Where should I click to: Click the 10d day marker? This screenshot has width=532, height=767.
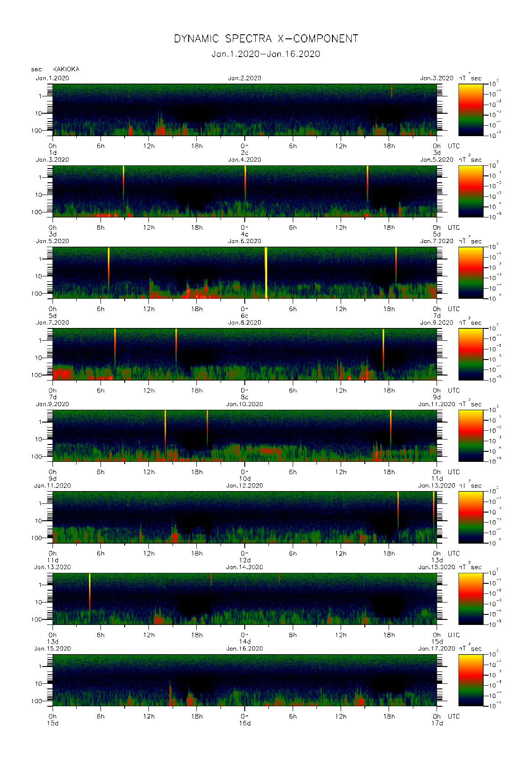click(x=245, y=479)
